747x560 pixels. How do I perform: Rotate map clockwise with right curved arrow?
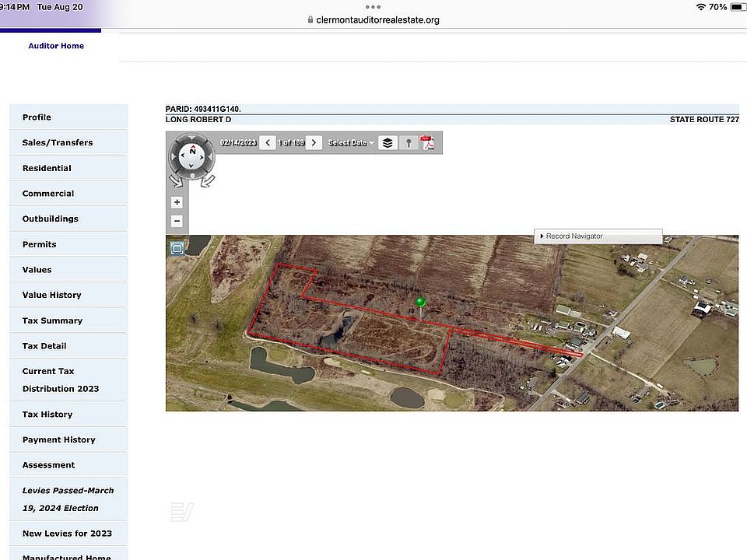point(209,181)
